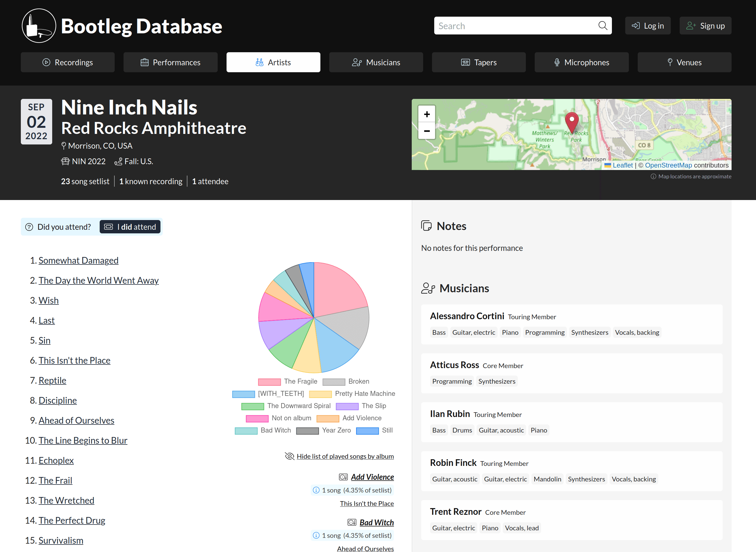Open the Add Violence album link
756x552 pixels.
[372, 477]
